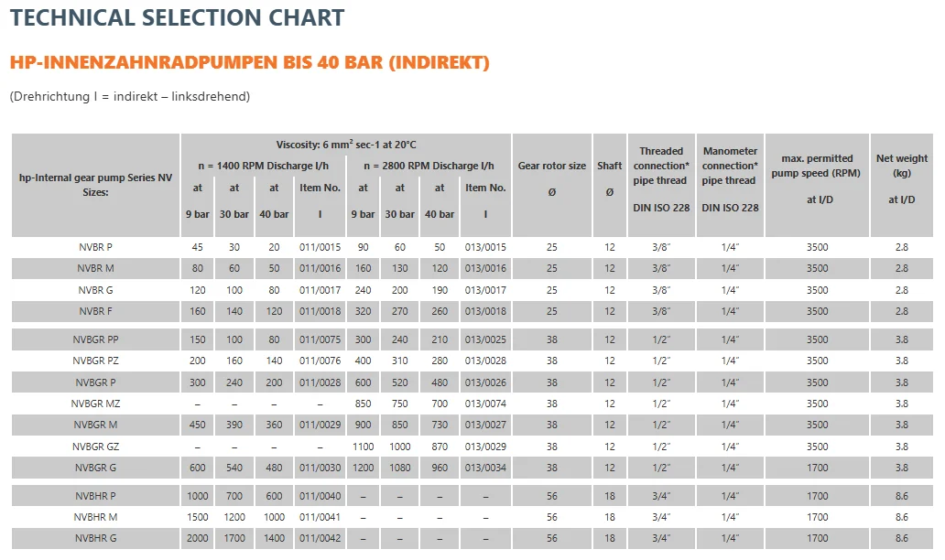945x560 pixels.
Task: Click the Shaft column header
Action: point(610,167)
